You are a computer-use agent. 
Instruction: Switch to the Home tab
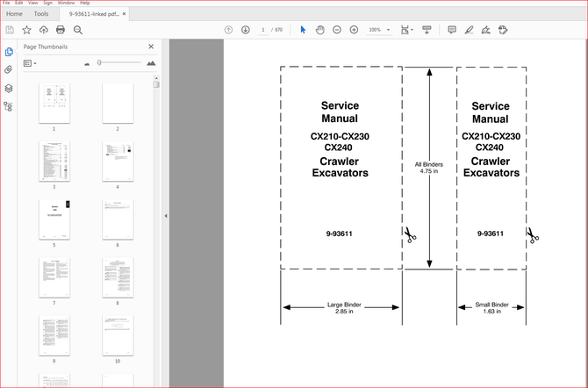click(14, 14)
